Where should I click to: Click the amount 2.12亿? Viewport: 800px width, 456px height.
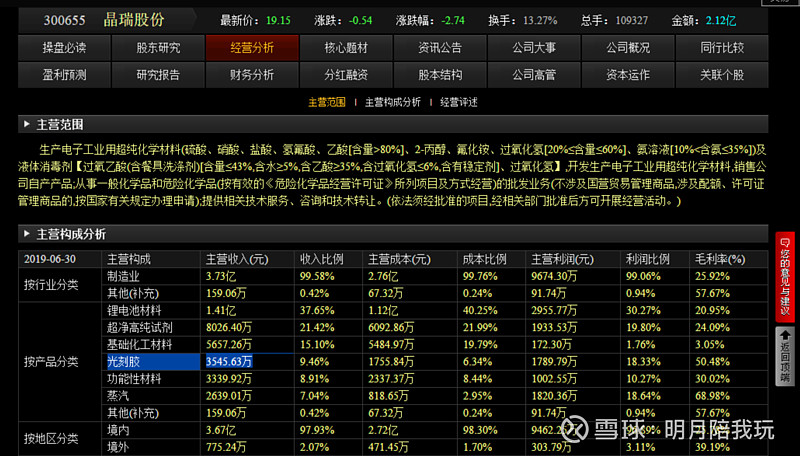pyautogui.click(x=721, y=21)
